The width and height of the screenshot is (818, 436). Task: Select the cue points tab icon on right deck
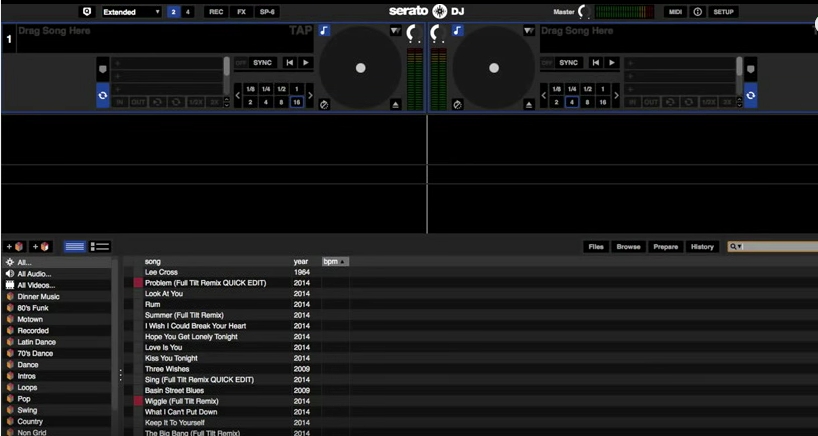click(x=751, y=68)
